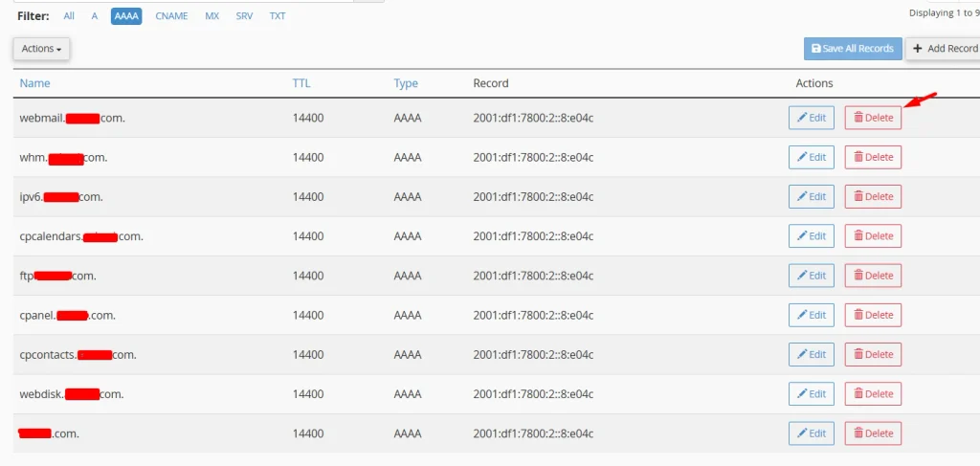
Task: Open the Actions dropdown menu
Action: coord(41,49)
